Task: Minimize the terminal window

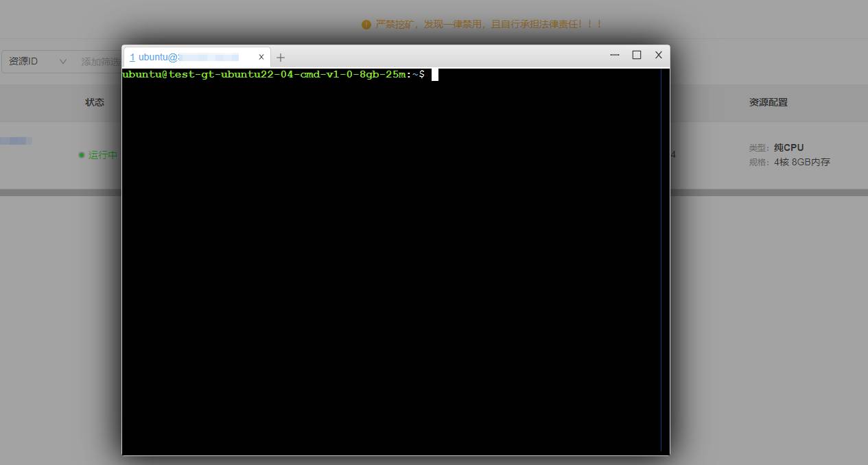Action: click(615, 55)
